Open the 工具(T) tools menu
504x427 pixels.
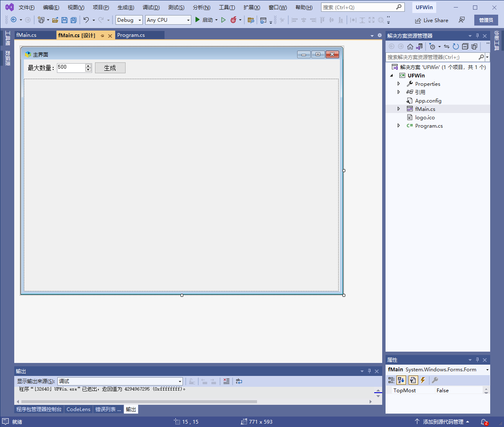[x=227, y=8]
